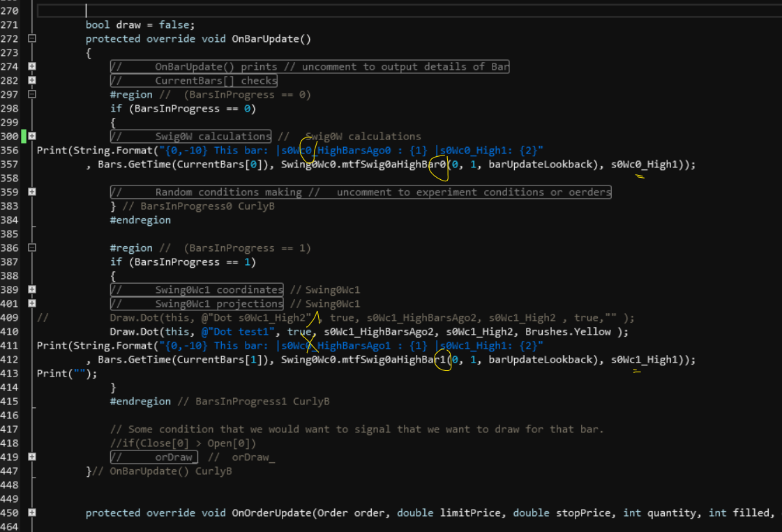Image resolution: width=782 pixels, height=532 pixels.
Task: Click the collapsed 'orDraw_' region box
Action: tap(153, 457)
